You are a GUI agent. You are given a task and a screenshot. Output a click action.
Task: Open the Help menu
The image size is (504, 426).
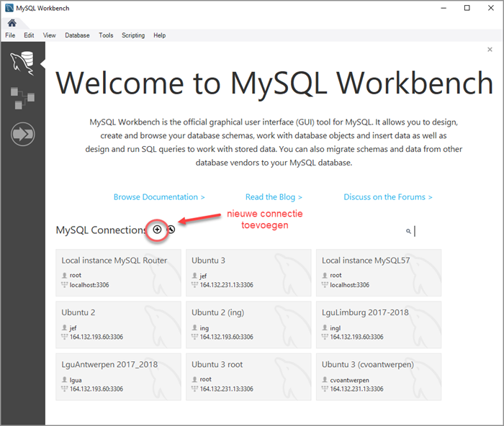pyautogui.click(x=159, y=35)
